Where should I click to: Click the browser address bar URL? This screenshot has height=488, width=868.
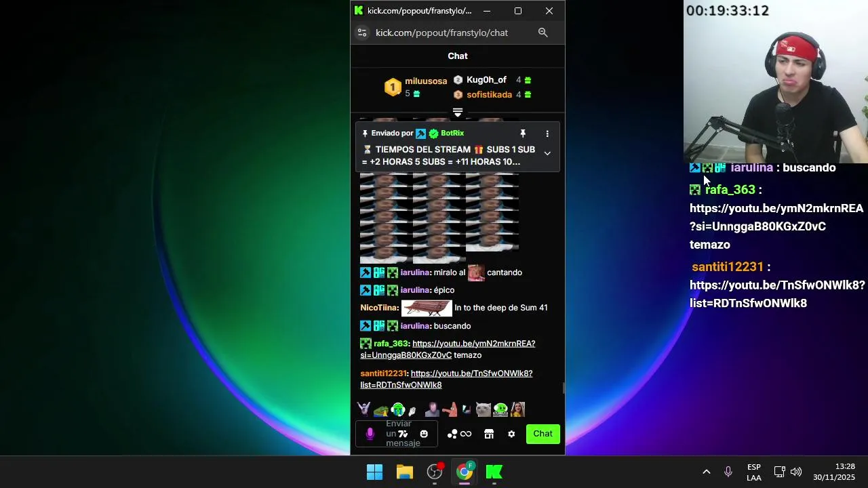click(441, 33)
